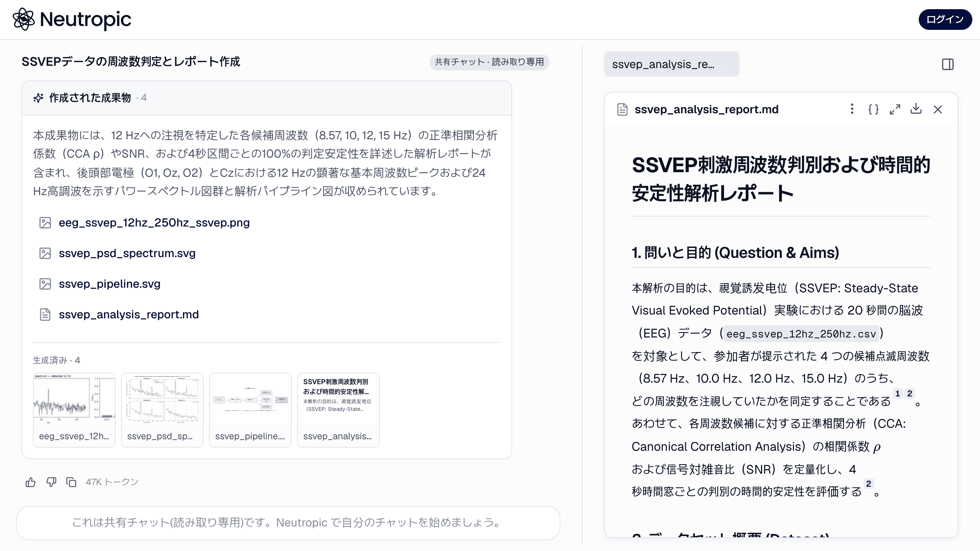Open eeg_ssvep_12hz_250hz_ssvep.png file link

(154, 223)
